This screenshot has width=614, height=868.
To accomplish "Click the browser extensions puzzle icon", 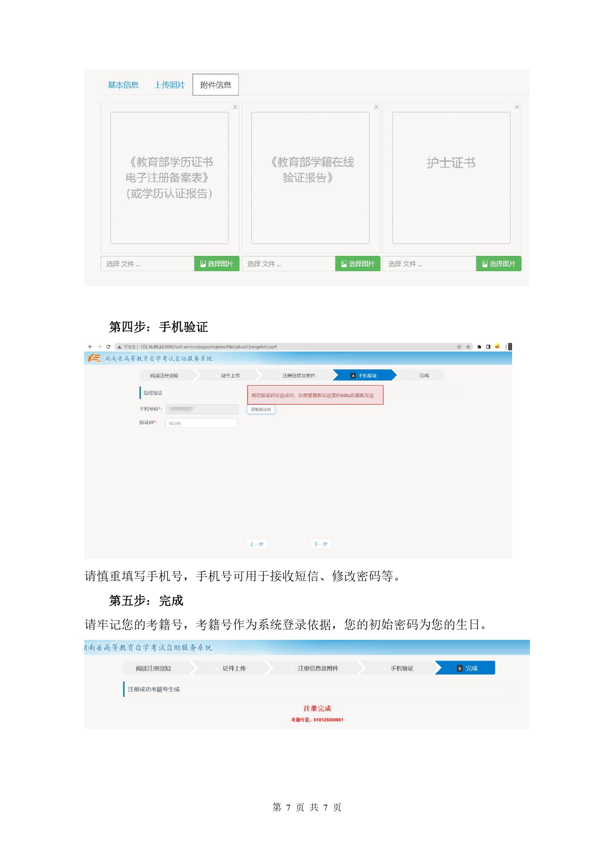I will point(479,347).
